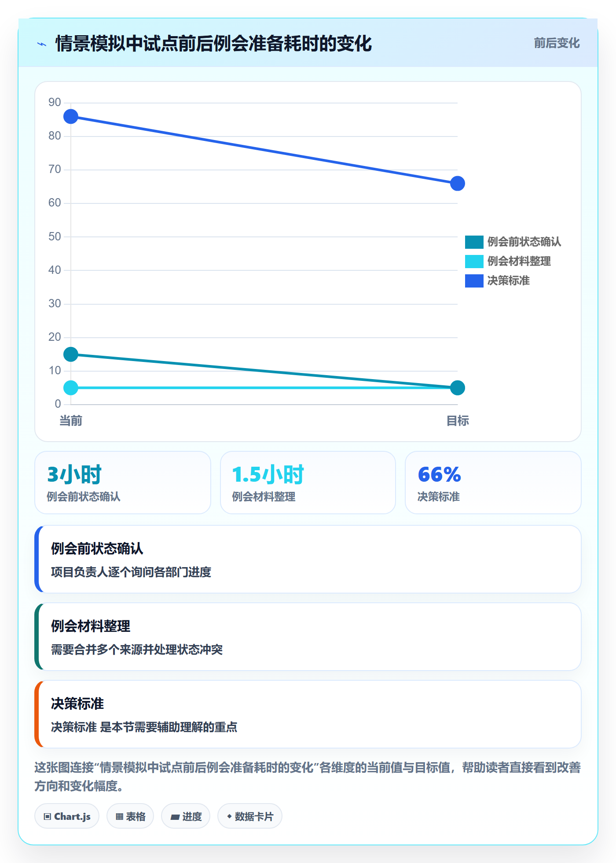
Task: Toggle the 例会材料整理 legend swatch
Action: click(474, 261)
